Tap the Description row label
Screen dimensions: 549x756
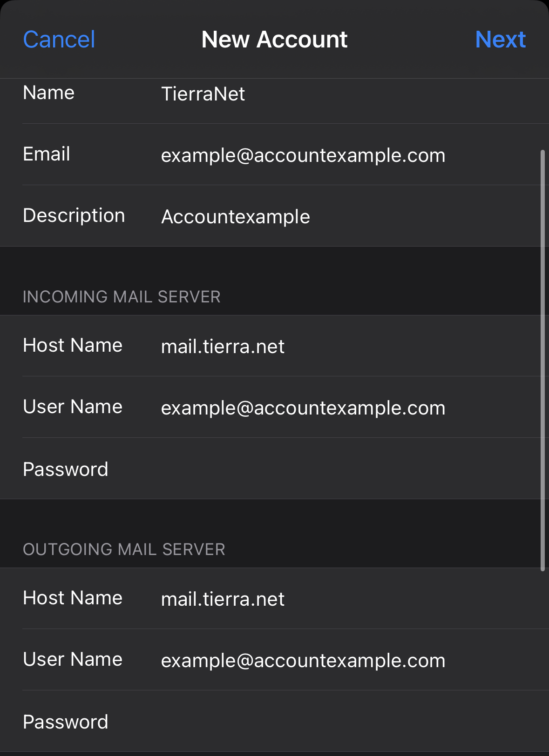(74, 216)
